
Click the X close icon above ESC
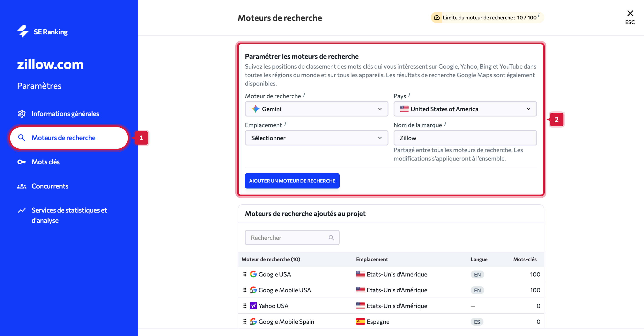(630, 13)
